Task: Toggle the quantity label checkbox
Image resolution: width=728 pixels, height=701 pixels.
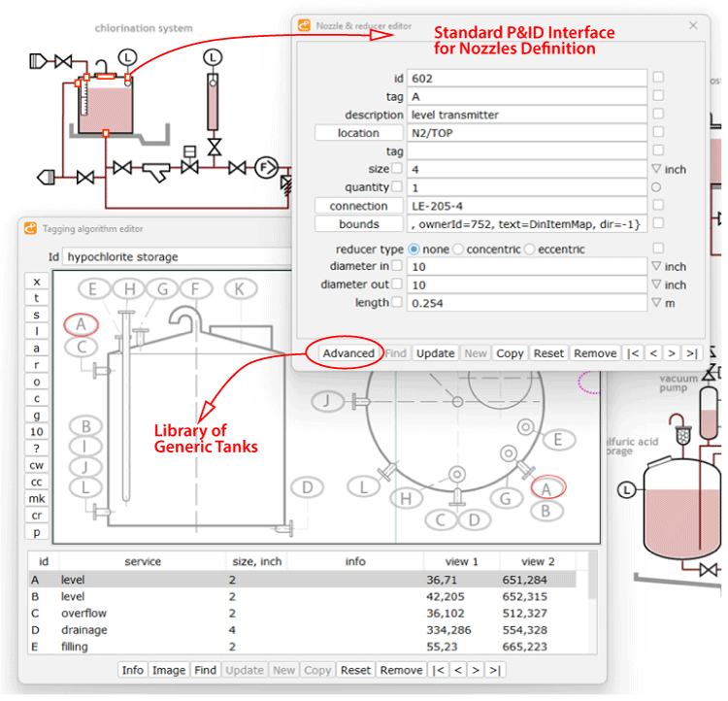Action: tap(398, 187)
